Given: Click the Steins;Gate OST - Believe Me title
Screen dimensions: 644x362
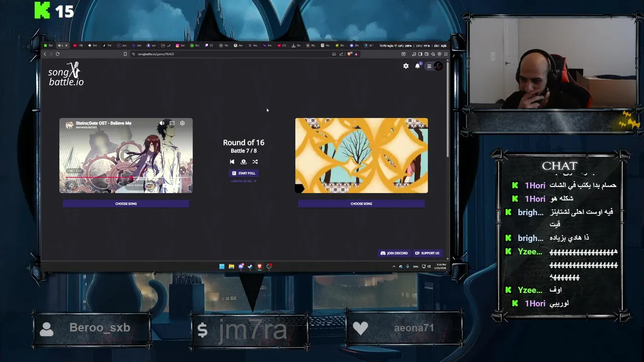Looking at the screenshot, I should [x=104, y=123].
